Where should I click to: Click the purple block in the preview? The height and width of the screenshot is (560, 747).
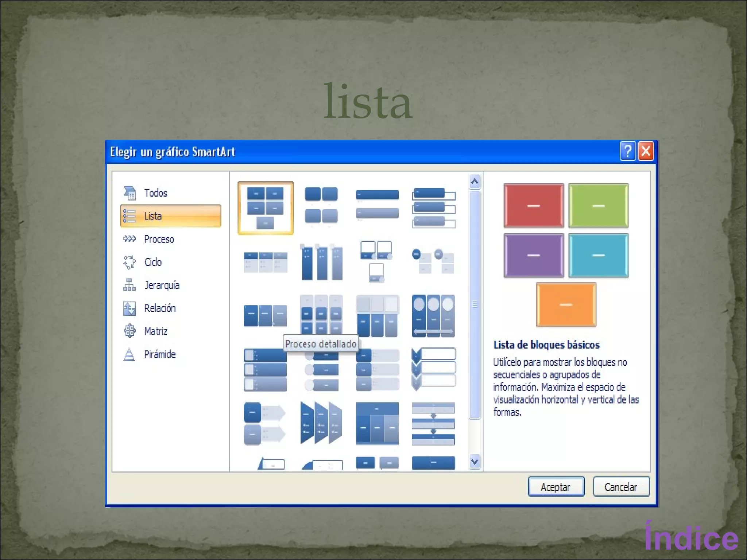(x=534, y=256)
